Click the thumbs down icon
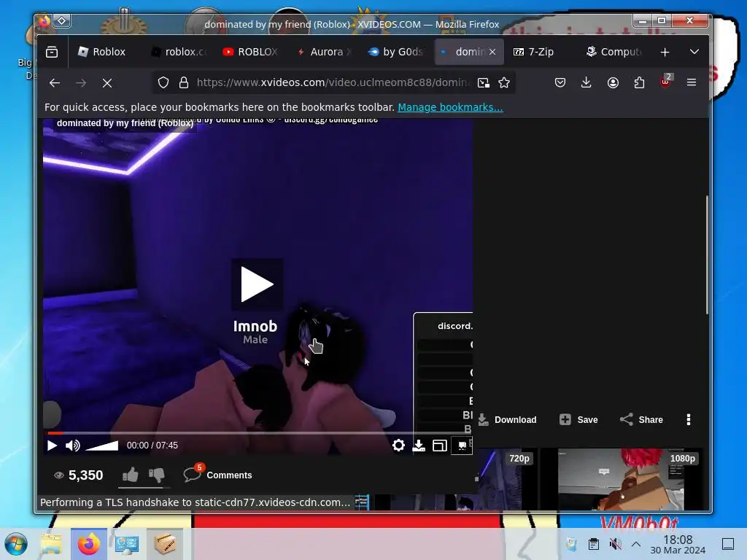 coord(156,475)
